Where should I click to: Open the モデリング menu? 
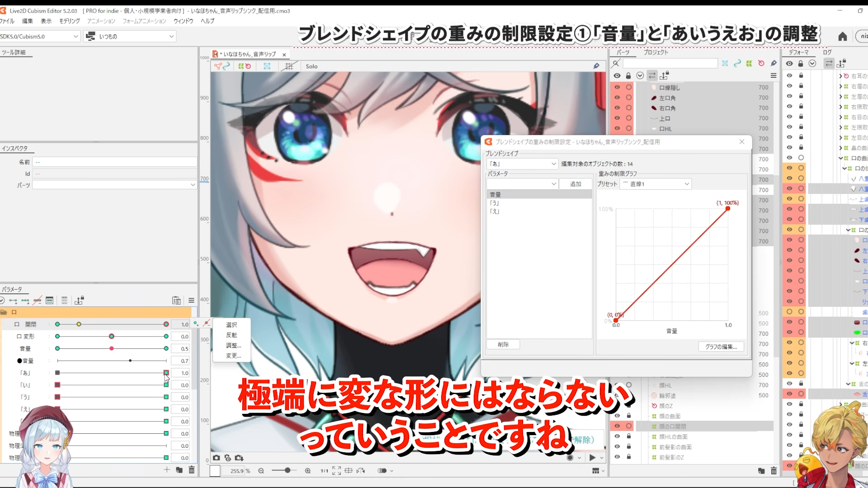[69, 21]
